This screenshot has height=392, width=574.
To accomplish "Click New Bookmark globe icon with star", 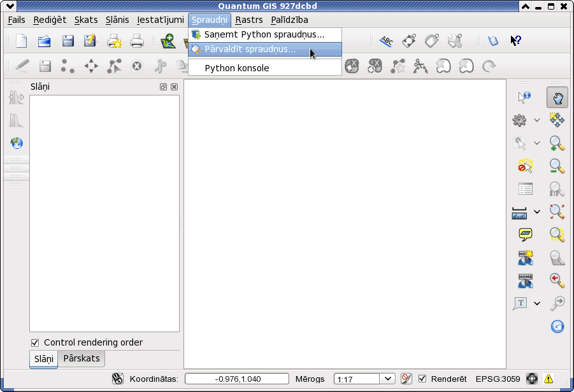I will [526, 258].
